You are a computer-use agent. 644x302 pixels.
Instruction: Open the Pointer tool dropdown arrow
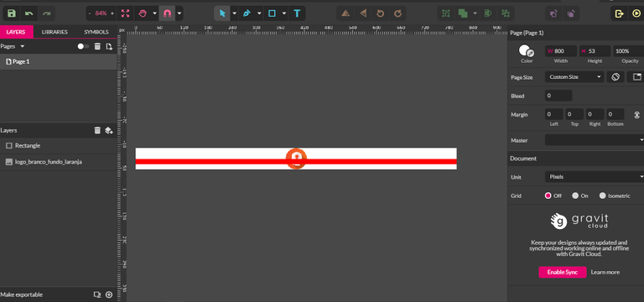coord(235,13)
